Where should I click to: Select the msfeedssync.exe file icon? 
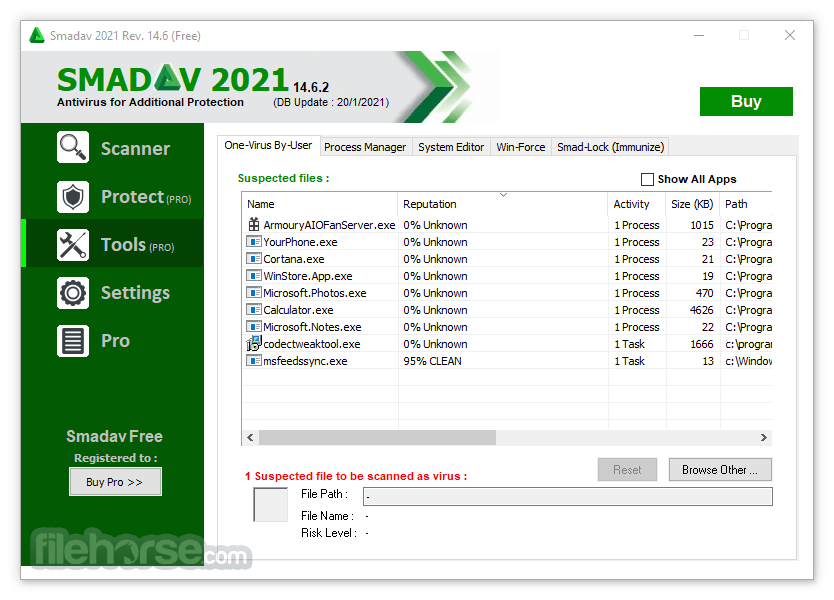[254, 361]
